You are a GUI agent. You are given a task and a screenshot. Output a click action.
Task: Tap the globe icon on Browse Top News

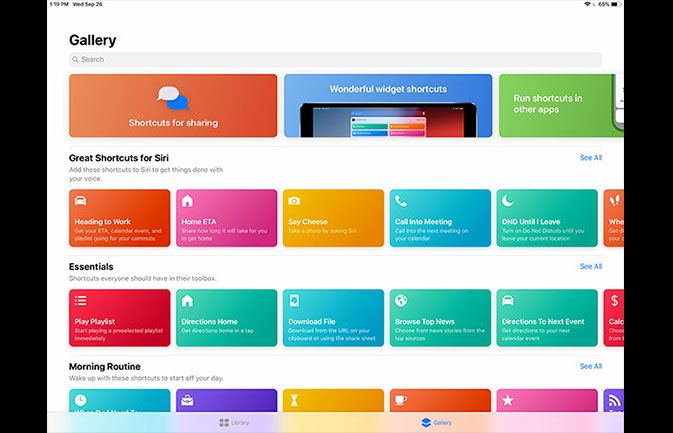[x=400, y=300]
